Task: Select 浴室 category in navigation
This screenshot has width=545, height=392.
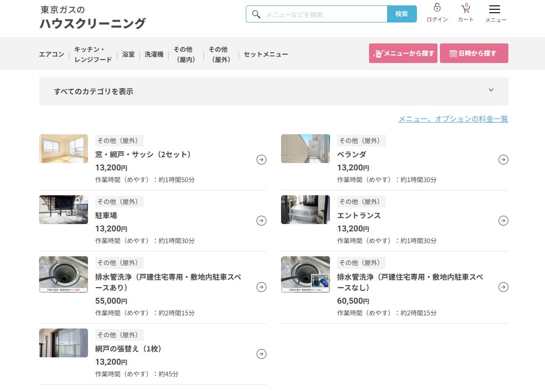Action: (x=129, y=54)
